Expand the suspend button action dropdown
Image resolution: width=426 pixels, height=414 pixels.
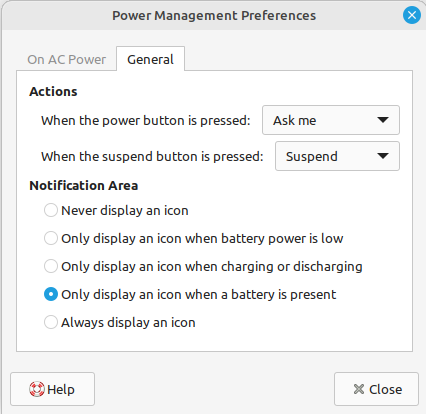click(337, 156)
